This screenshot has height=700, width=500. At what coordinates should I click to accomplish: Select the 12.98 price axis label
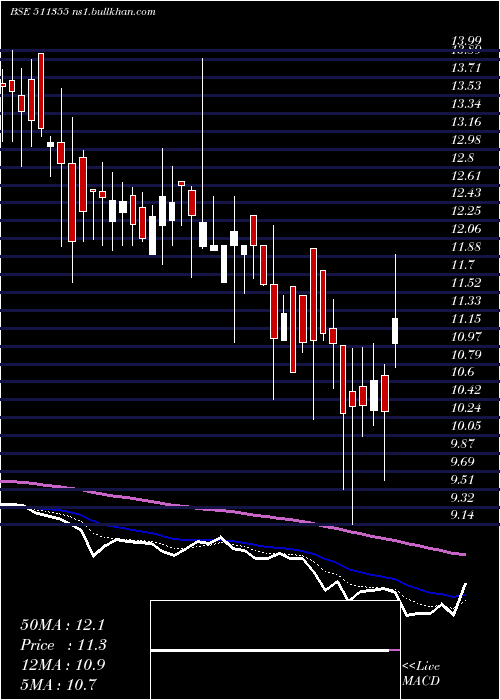coord(466,139)
